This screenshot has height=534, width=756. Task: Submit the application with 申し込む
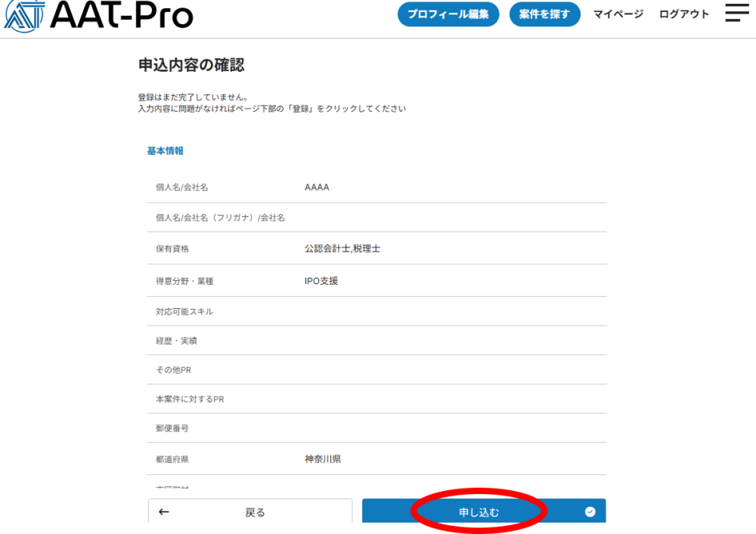pos(479,511)
